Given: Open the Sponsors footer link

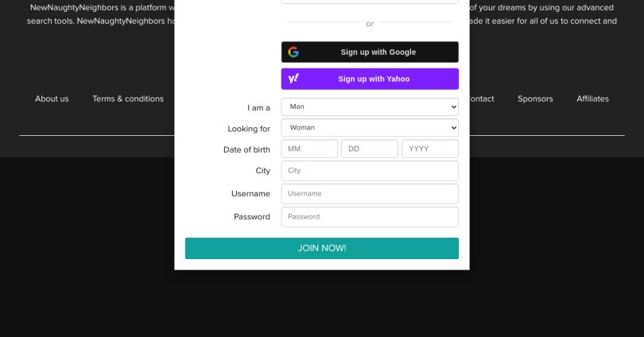Looking at the screenshot, I should click(535, 99).
